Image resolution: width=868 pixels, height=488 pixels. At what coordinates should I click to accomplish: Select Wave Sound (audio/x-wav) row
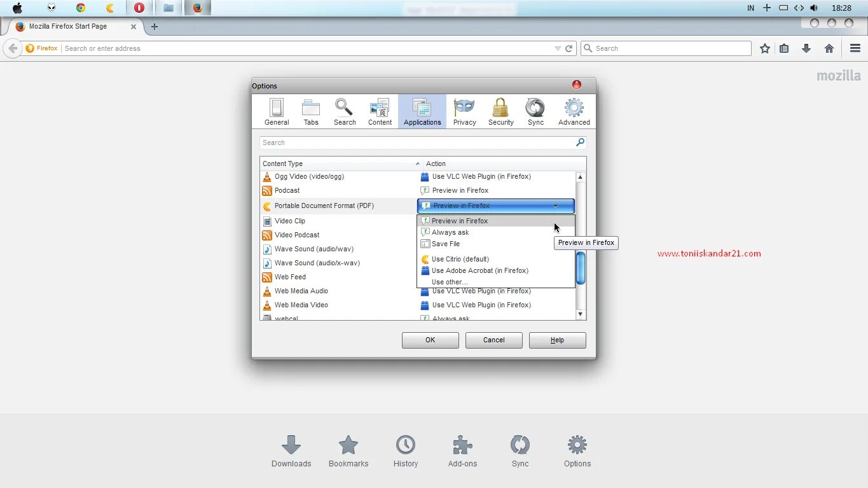339,263
